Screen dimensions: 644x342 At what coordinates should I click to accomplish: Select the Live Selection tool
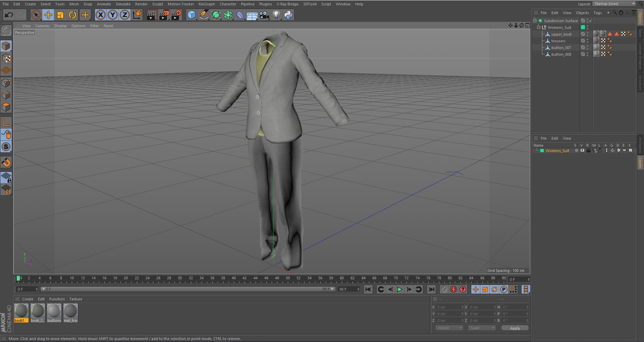(x=36, y=15)
